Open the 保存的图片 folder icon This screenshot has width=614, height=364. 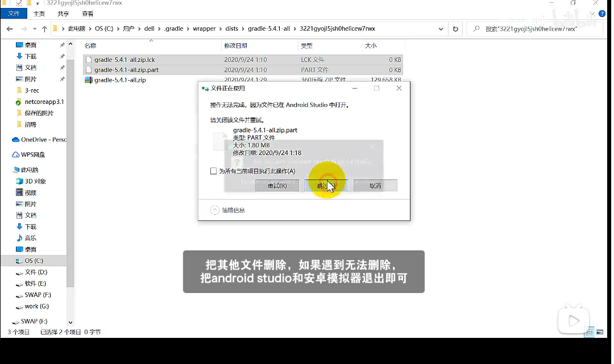click(x=19, y=113)
